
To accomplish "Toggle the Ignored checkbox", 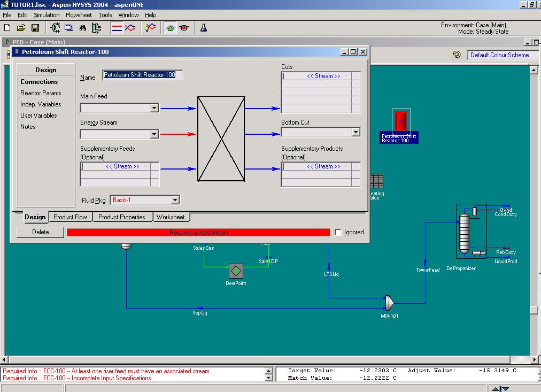I will pos(338,232).
